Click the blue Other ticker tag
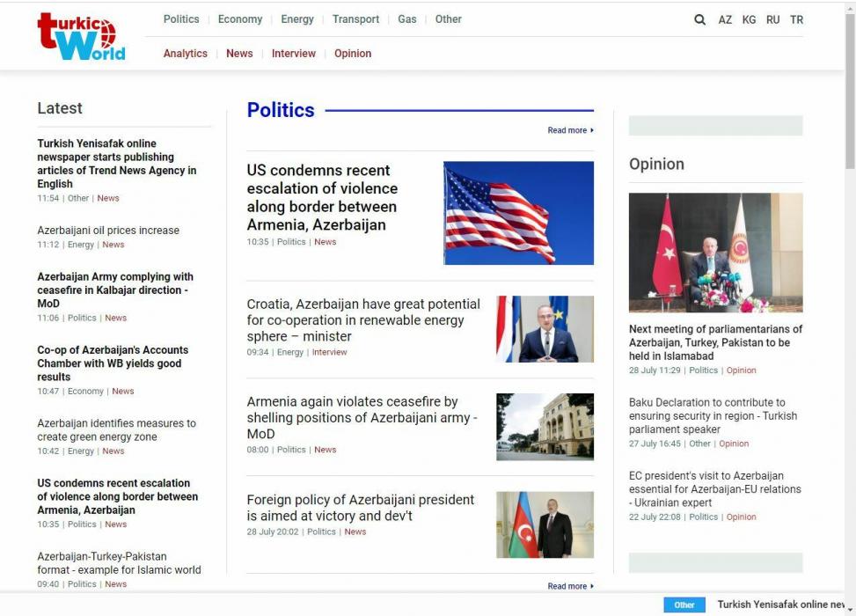This screenshot has width=856, height=616. (x=684, y=605)
